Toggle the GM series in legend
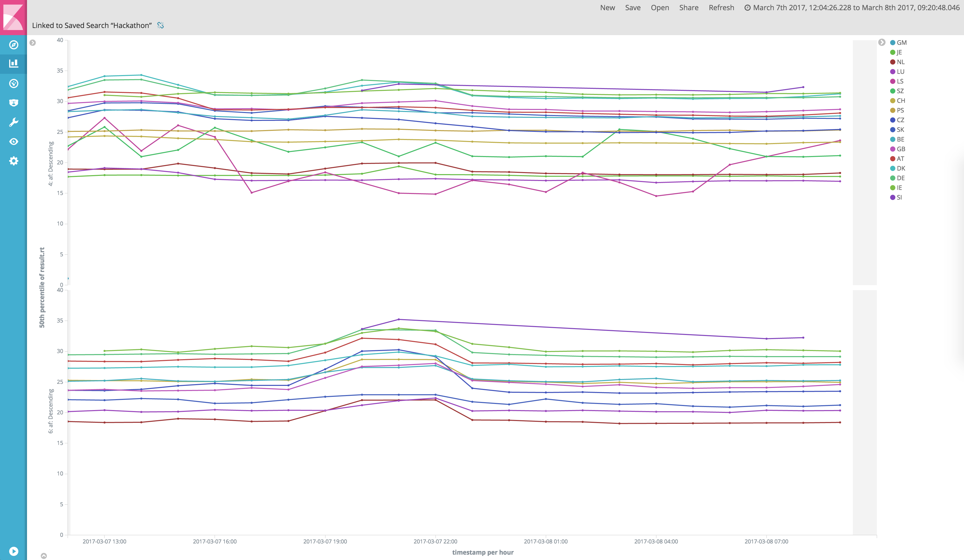 coord(901,43)
